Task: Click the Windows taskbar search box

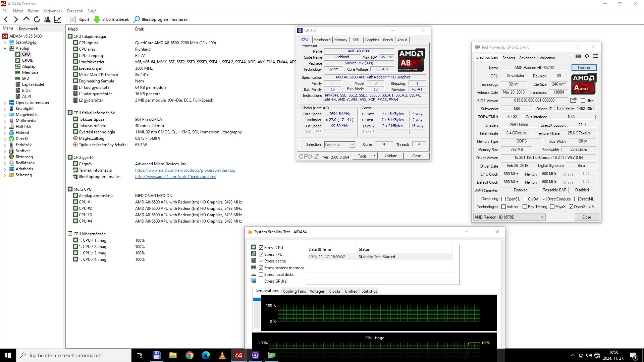Action: pos(74,355)
